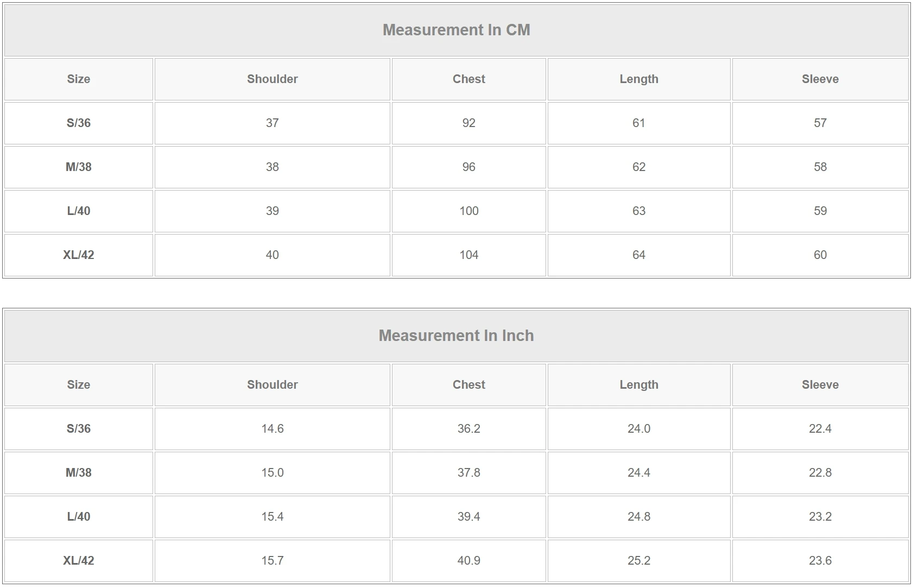Click the "Measurement In Inch" table title
912x588 pixels.
(456, 336)
